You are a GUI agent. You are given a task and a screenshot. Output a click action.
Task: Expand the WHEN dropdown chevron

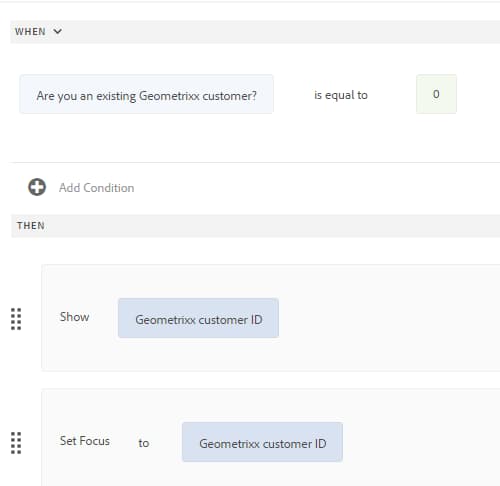click(x=57, y=31)
